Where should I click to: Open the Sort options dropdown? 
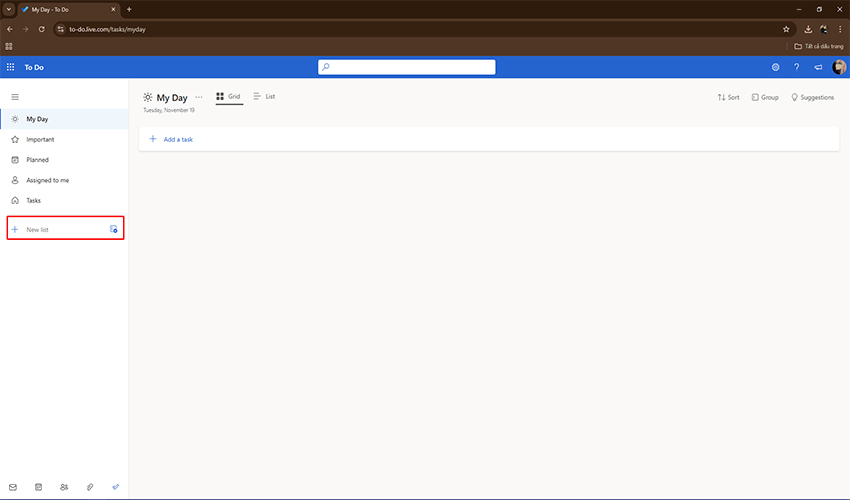click(x=728, y=98)
